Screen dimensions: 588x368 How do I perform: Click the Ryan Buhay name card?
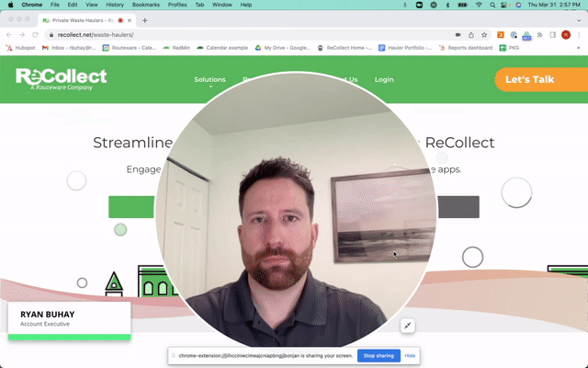[x=70, y=321]
